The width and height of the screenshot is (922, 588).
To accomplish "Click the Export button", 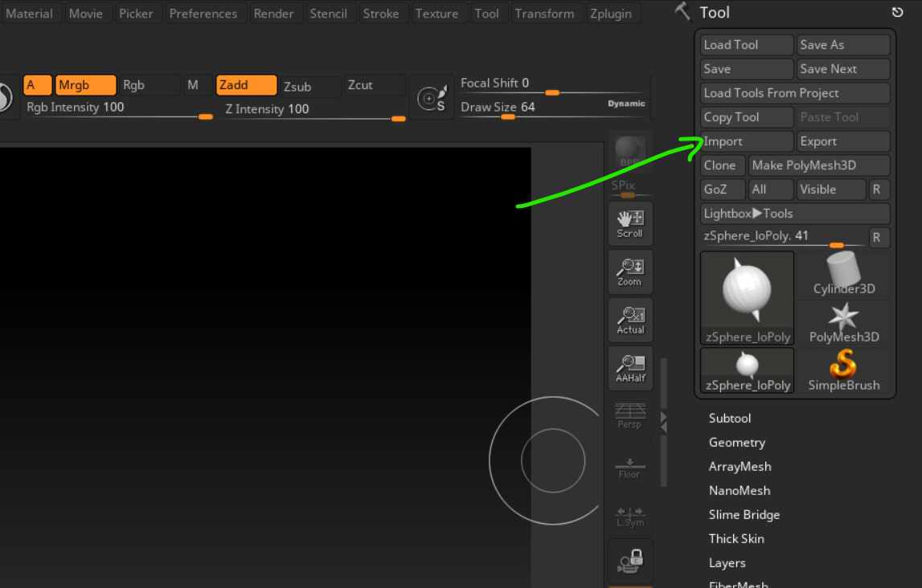I will point(843,141).
